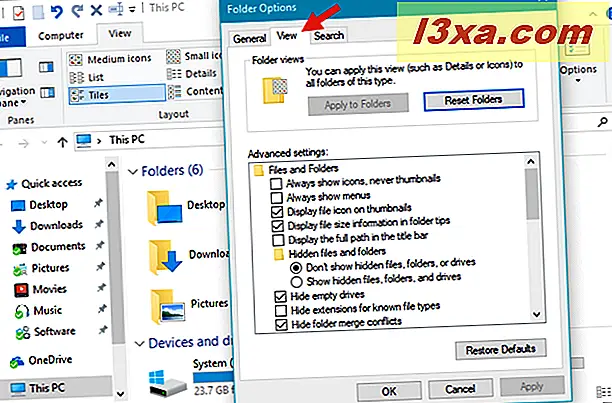Click the Undo icon in quick access toolbar

pos(57,11)
